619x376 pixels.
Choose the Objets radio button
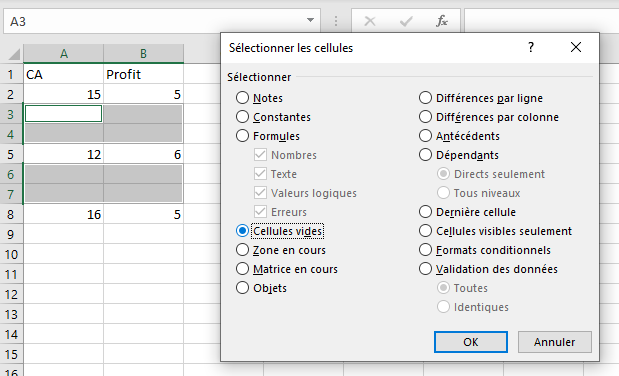point(242,288)
